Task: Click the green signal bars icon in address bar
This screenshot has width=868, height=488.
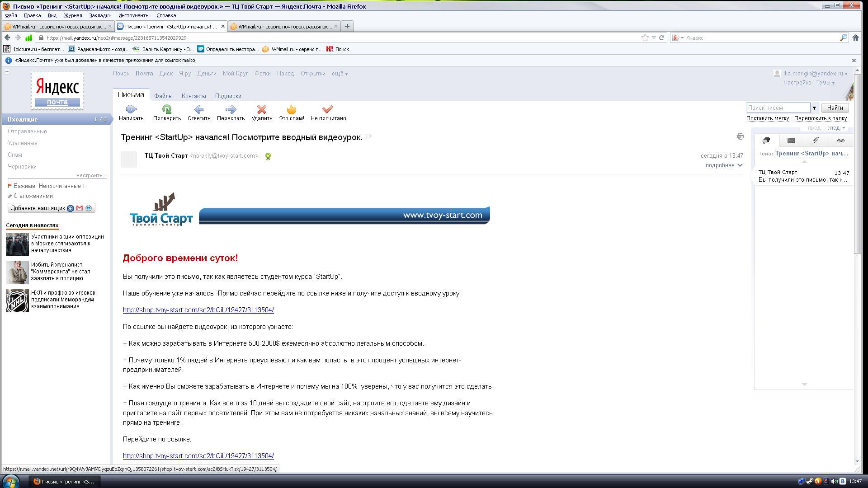Action: coord(28,38)
